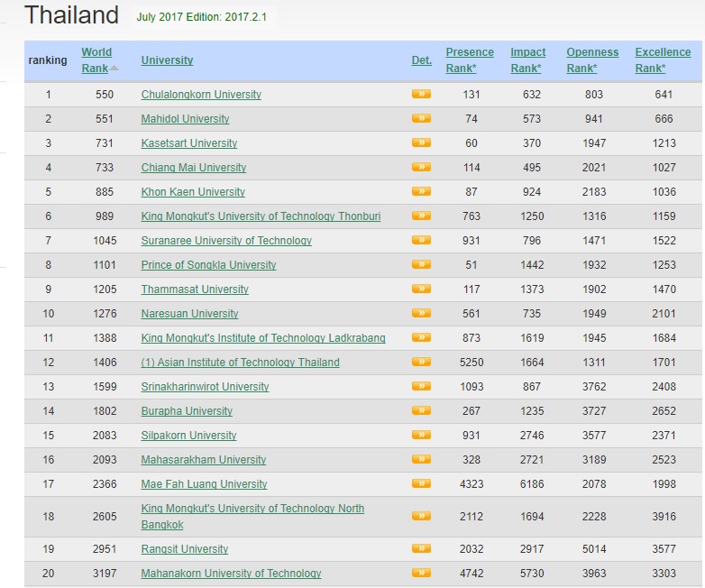Visit Asian Institute of Technology Thailand link
705x588 pixels.
click(240, 363)
